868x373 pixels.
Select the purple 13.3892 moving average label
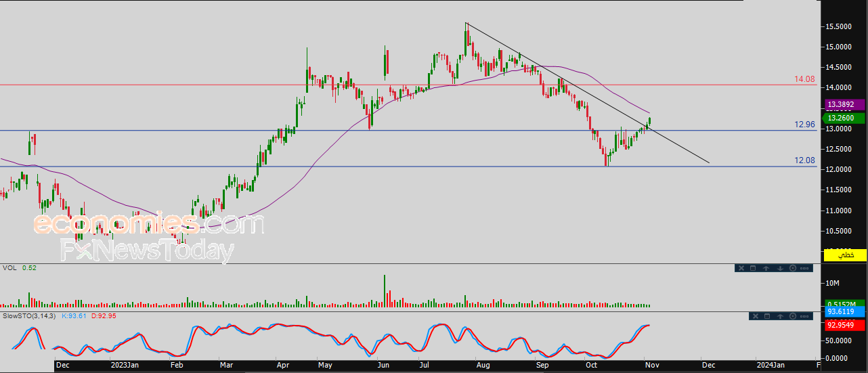click(844, 105)
